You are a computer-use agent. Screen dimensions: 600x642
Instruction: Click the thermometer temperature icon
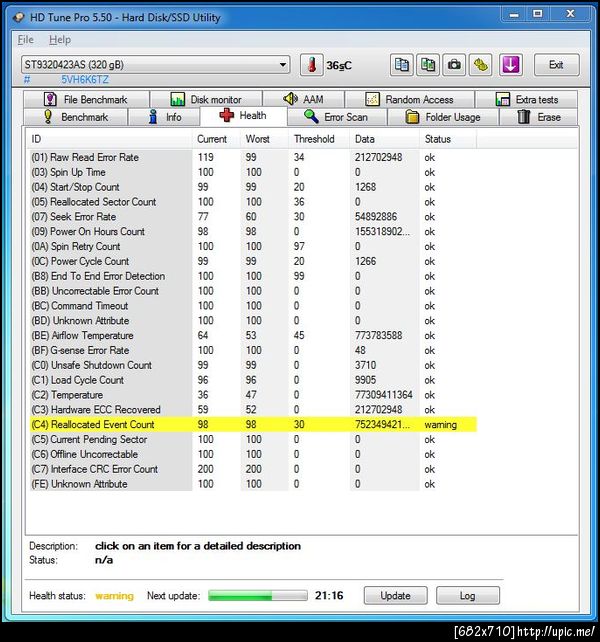[312, 65]
